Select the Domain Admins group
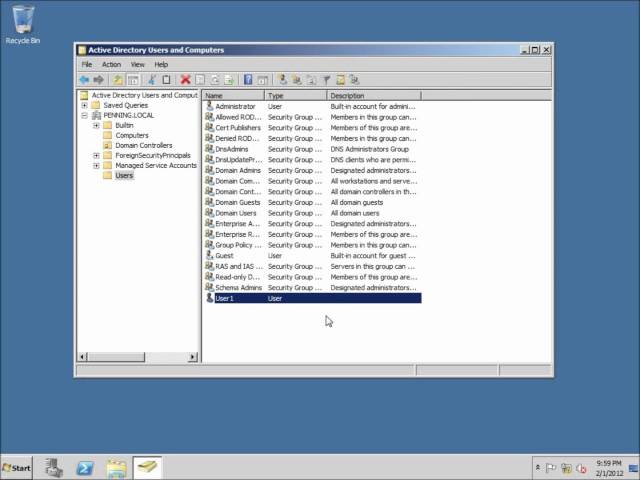 tap(313, 170)
